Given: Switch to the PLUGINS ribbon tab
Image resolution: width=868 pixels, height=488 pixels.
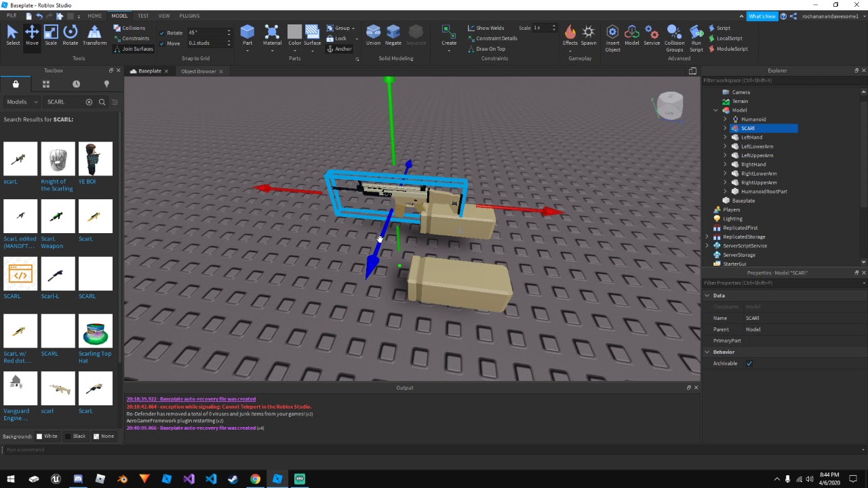Looking at the screenshot, I should click(189, 16).
